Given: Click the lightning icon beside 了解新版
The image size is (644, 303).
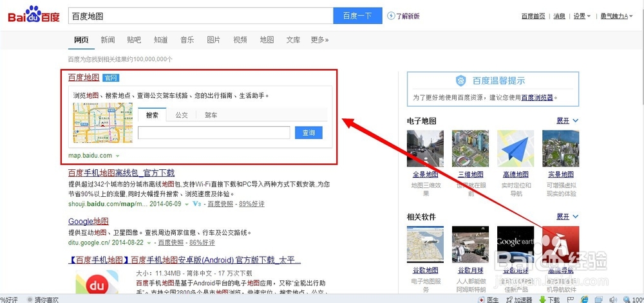Looking at the screenshot, I should 391,16.
